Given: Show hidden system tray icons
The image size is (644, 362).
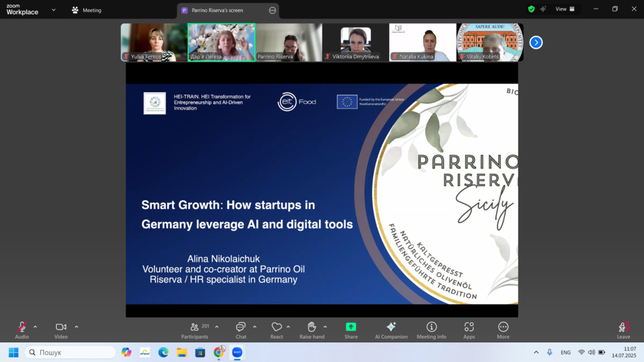Looking at the screenshot, I should tap(536, 352).
